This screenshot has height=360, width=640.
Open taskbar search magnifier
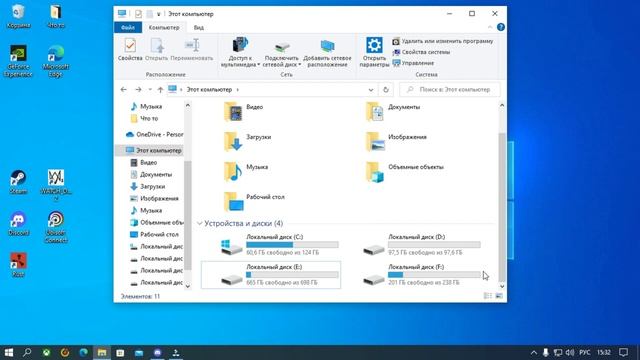[x=27, y=352]
